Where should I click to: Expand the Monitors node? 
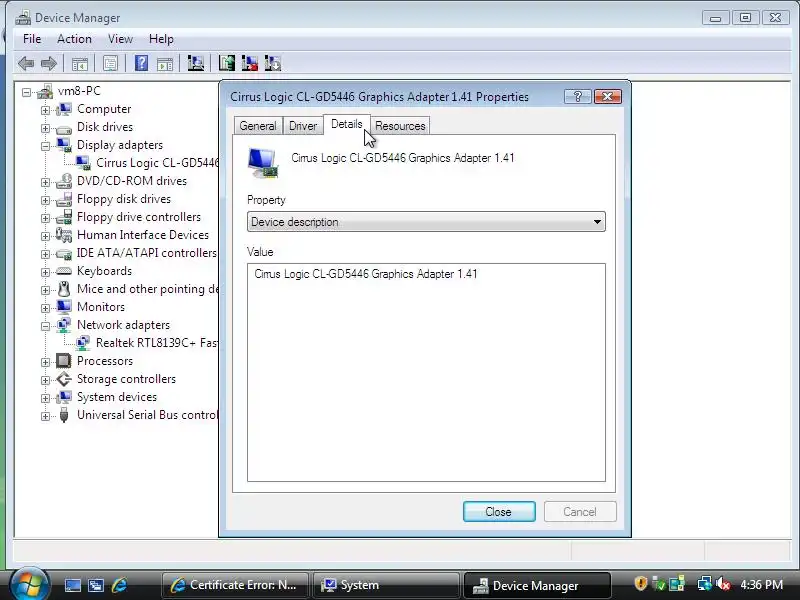coord(45,308)
